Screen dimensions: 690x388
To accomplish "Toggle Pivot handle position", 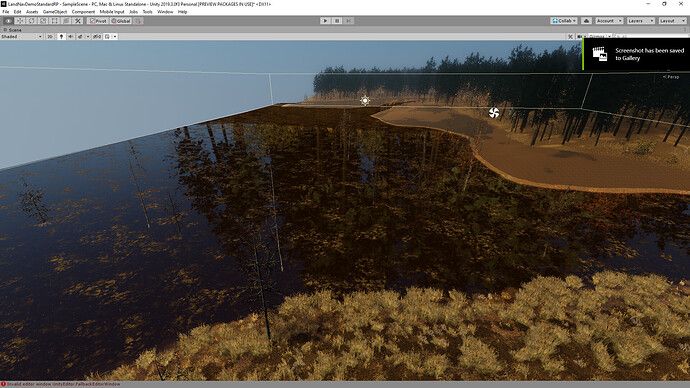I will pyautogui.click(x=98, y=21).
